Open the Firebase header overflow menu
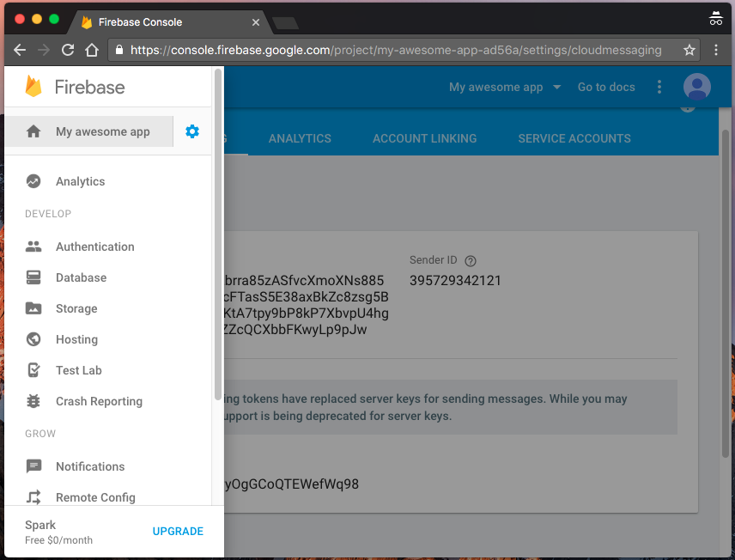The height and width of the screenshot is (560, 735). click(x=659, y=87)
